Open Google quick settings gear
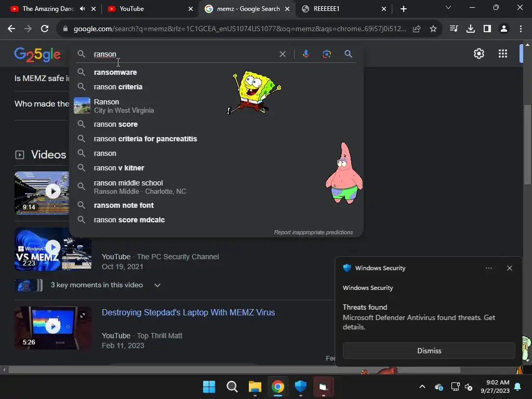 click(x=478, y=54)
